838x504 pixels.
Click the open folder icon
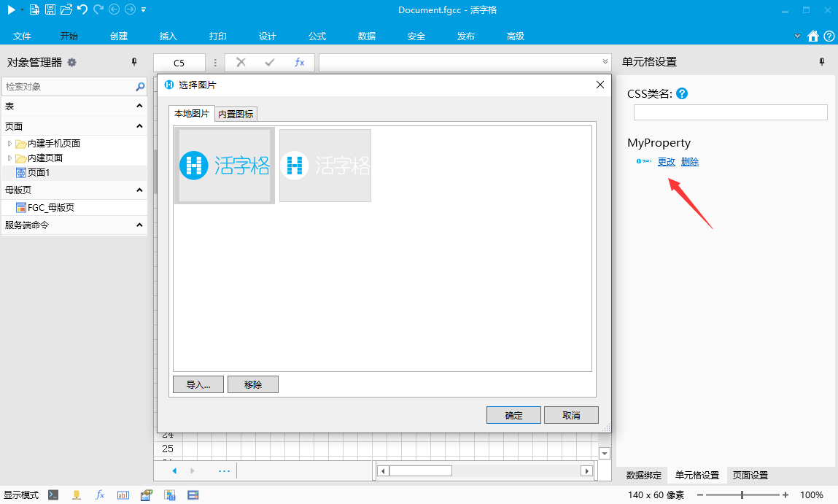[x=66, y=9]
